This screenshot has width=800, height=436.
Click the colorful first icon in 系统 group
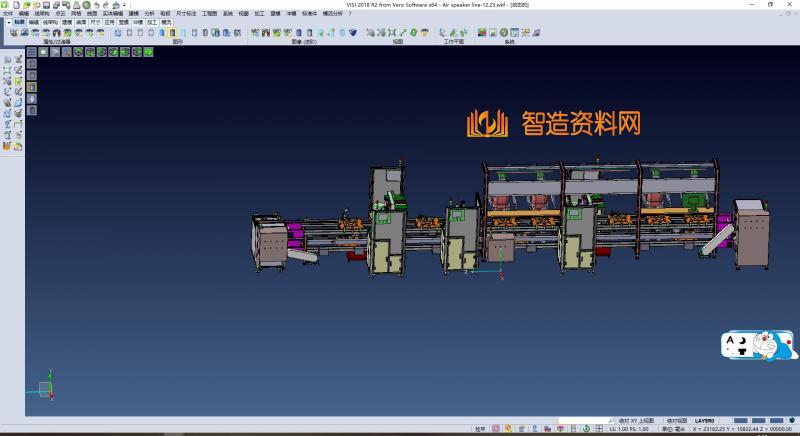pyautogui.click(x=482, y=33)
